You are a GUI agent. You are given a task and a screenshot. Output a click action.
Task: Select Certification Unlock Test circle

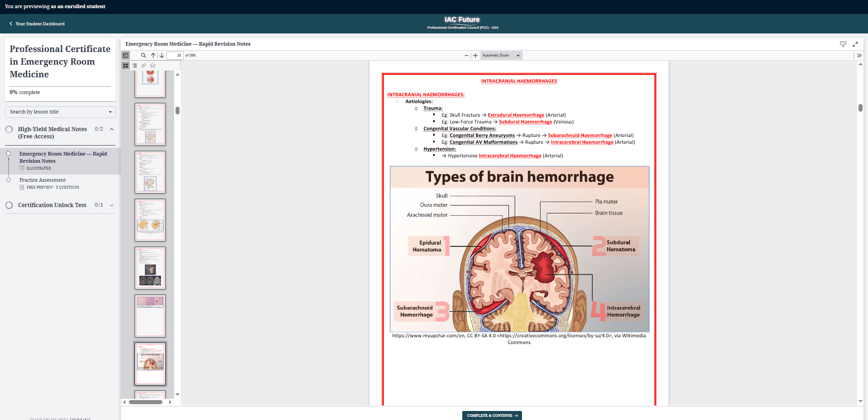click(9, 205)
